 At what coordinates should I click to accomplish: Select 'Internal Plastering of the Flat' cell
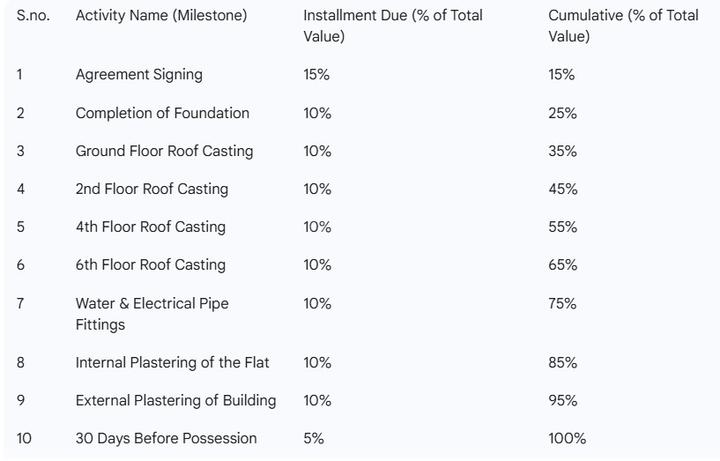172,363
